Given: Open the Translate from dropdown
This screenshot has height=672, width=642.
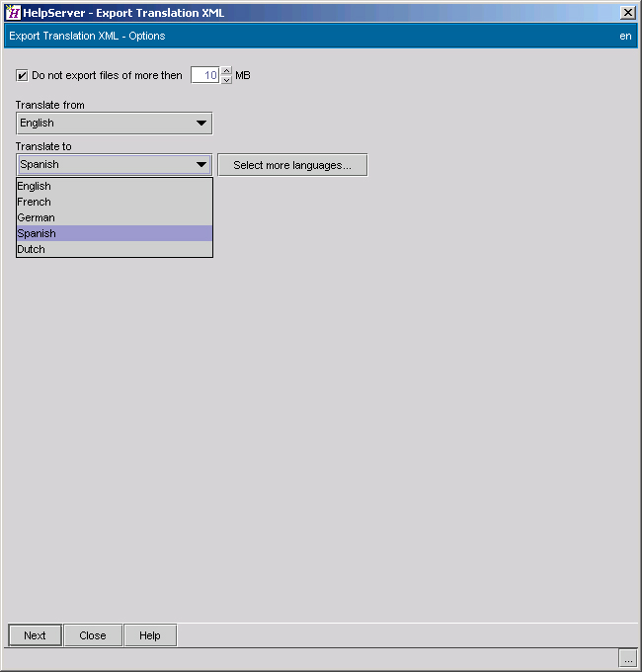Looking at the screenshot, I should click(114, 124).
